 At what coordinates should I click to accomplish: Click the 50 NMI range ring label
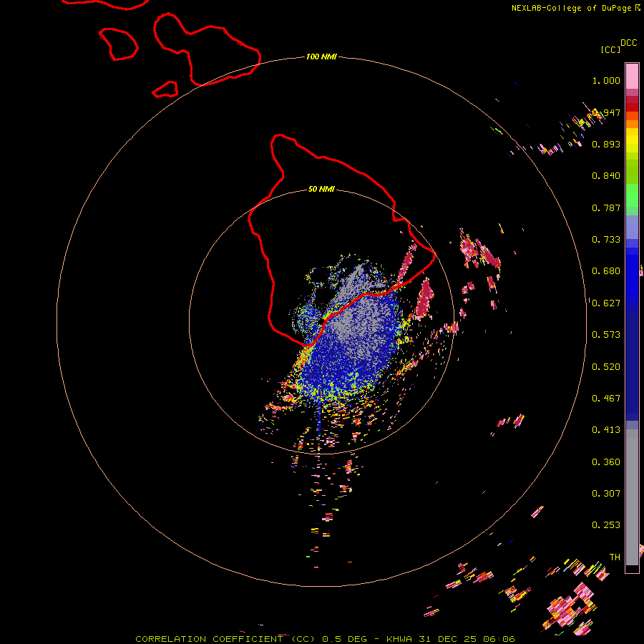coord(321,189)
